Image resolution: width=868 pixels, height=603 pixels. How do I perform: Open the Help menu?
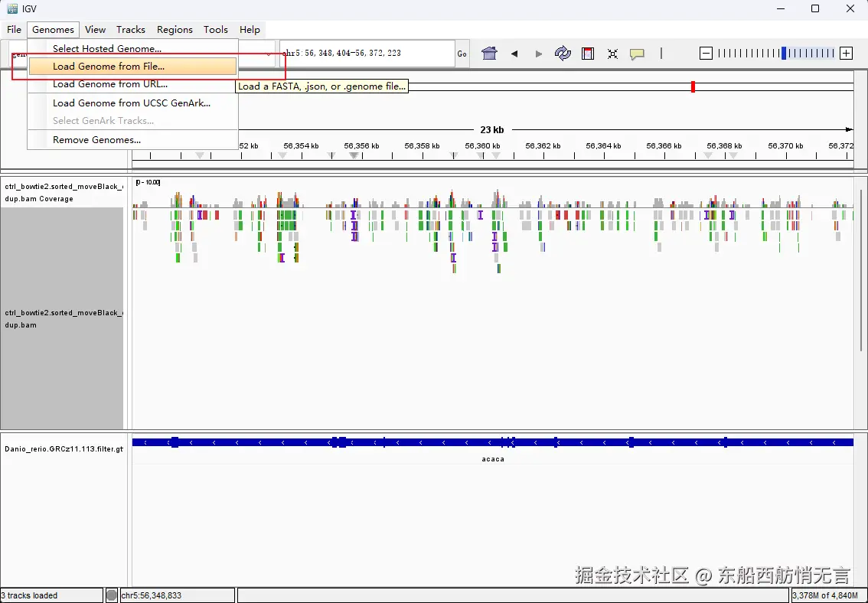(250, 29)
